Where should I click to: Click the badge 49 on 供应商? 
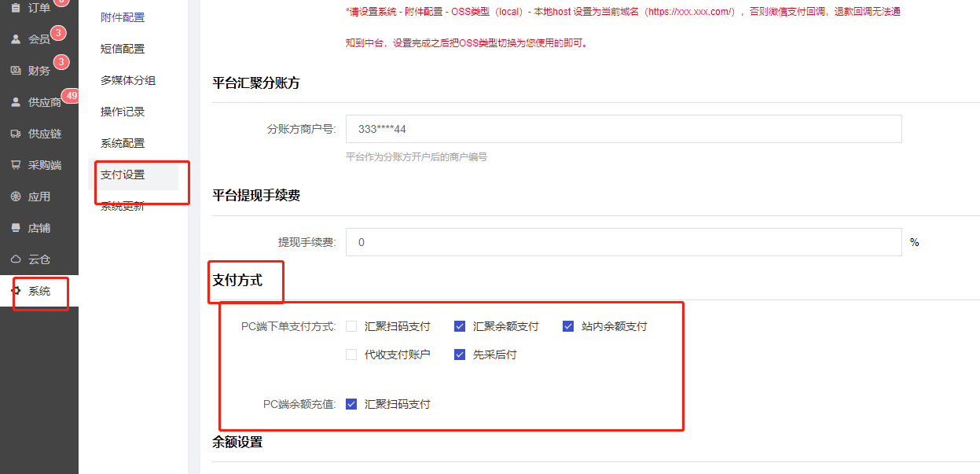tap(72, 96)
